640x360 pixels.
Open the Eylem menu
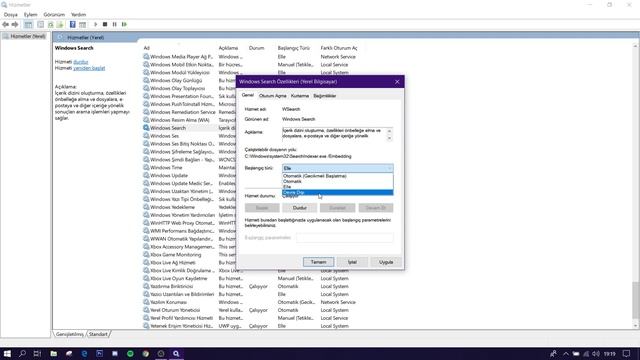coord(30,14)
